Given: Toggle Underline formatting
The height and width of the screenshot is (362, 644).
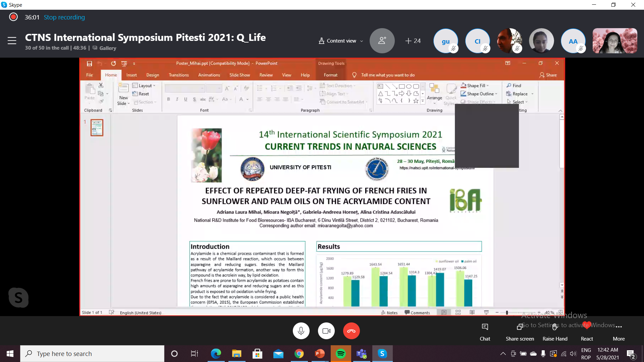Looking at the screenshot, I should (185, 99).
